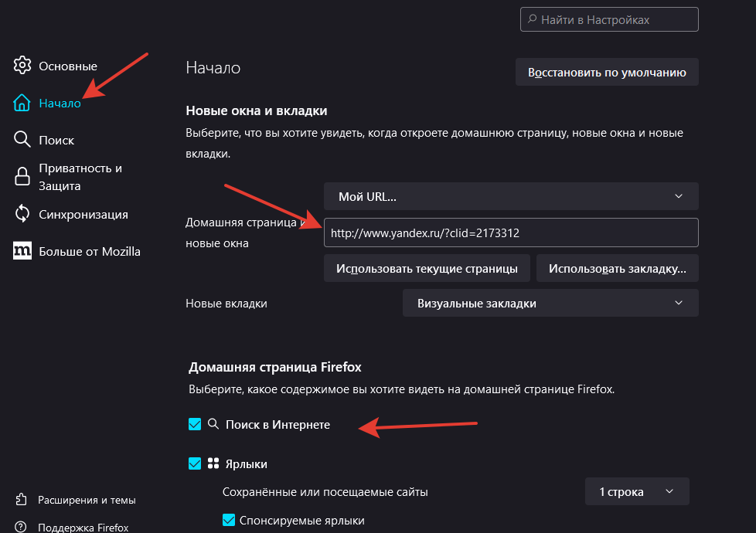Open Приватность и Защита via lock icon
This screenshot has height=533, width=756.
[x=22, y=176]
